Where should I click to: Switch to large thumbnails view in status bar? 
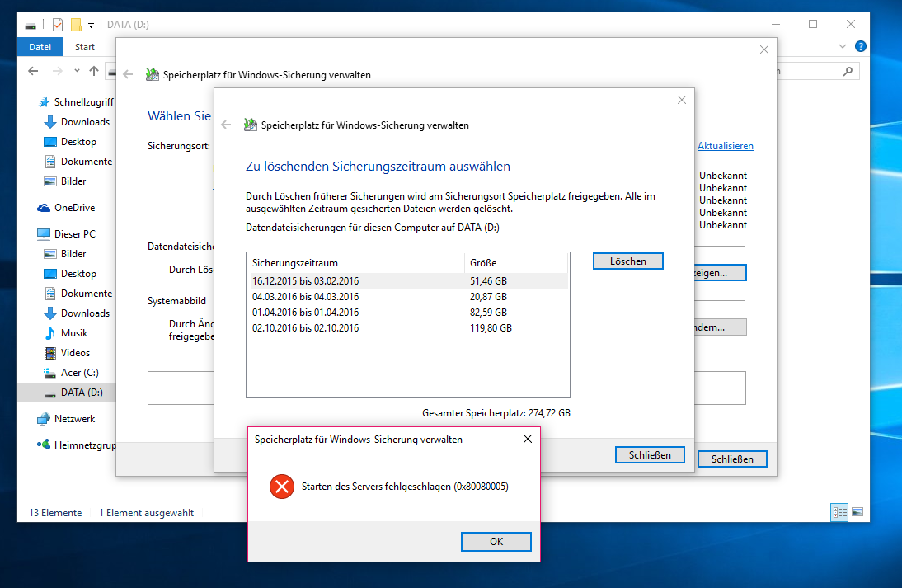[857, 512]
